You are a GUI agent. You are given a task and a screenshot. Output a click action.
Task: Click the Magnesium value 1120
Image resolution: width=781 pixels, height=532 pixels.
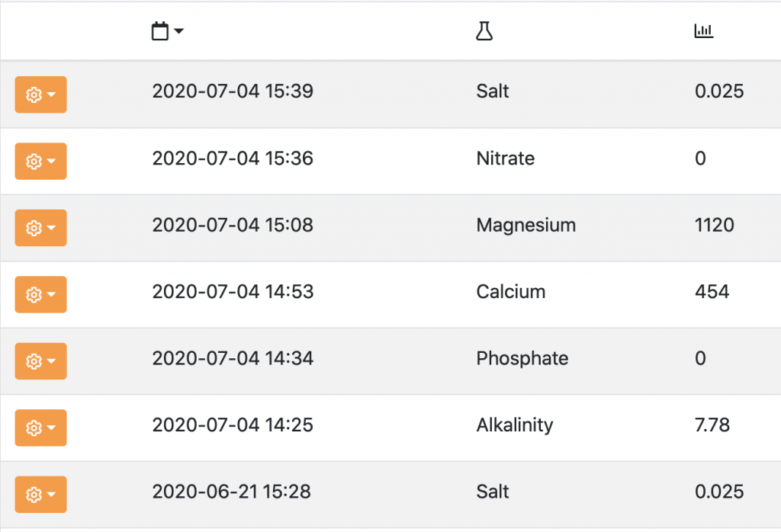click(714, 225)
